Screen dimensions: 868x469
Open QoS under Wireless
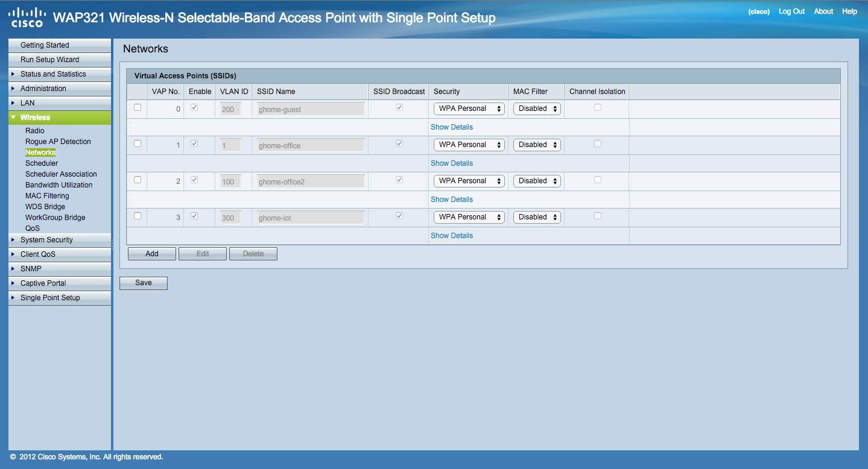tap(33, 228)
